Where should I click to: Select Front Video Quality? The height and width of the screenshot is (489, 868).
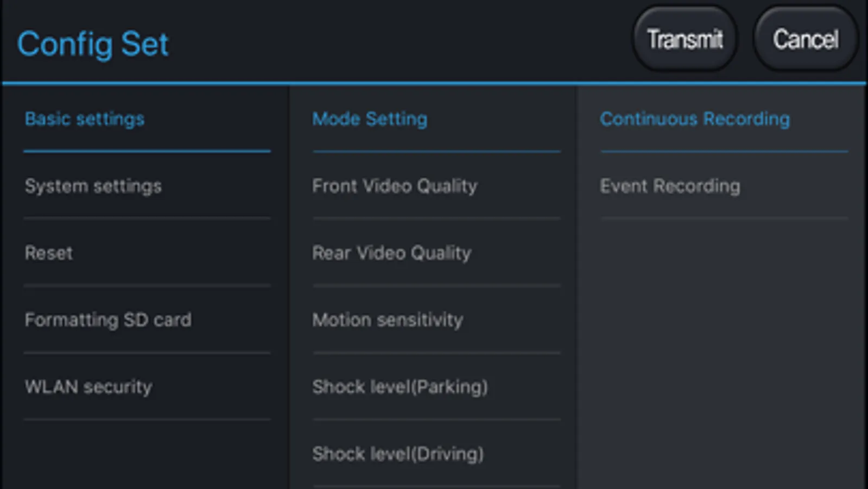[395, 186]
